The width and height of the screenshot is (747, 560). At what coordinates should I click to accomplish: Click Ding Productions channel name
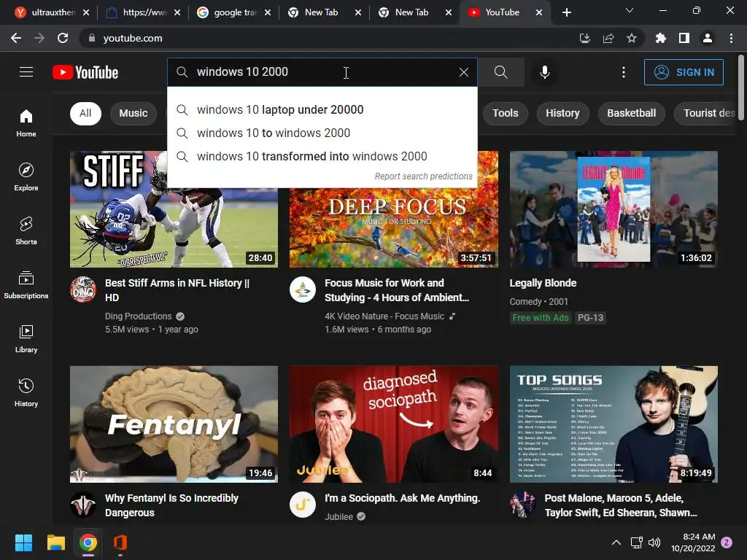click(x=138, y=316)
